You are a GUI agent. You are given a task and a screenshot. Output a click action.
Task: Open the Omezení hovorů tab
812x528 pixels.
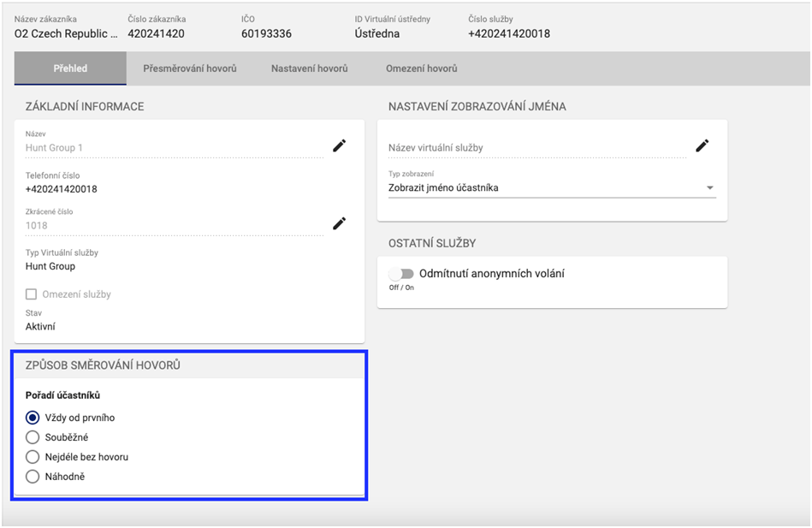pyautogui.click(x=421, y=68)
